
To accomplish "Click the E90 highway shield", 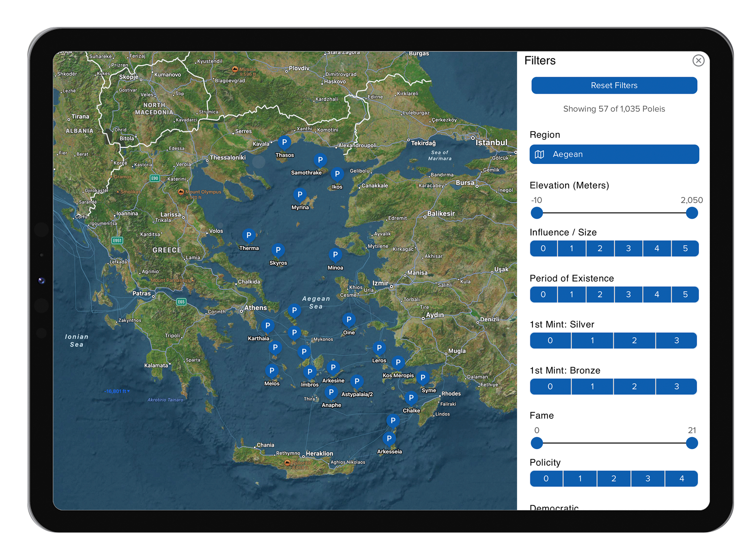I will (x=155, y=178).
